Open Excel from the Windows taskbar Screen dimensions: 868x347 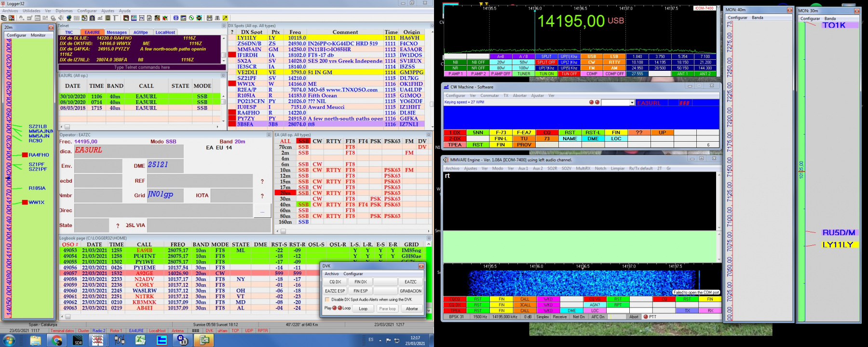pyautogui.click(x=140, y=340)
